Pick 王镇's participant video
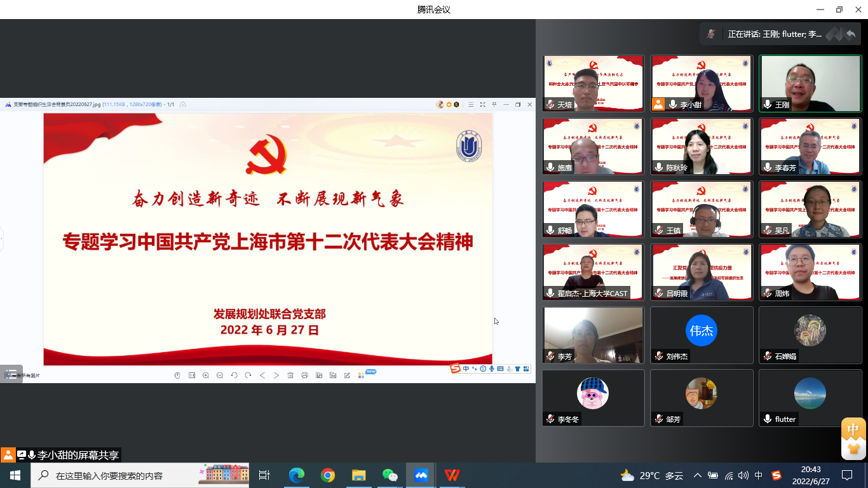 click(702, 209)
